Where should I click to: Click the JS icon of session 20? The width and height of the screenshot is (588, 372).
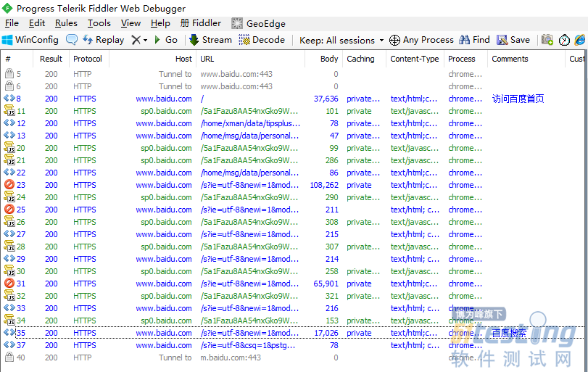pyautogui.click(x=9, y=148)
